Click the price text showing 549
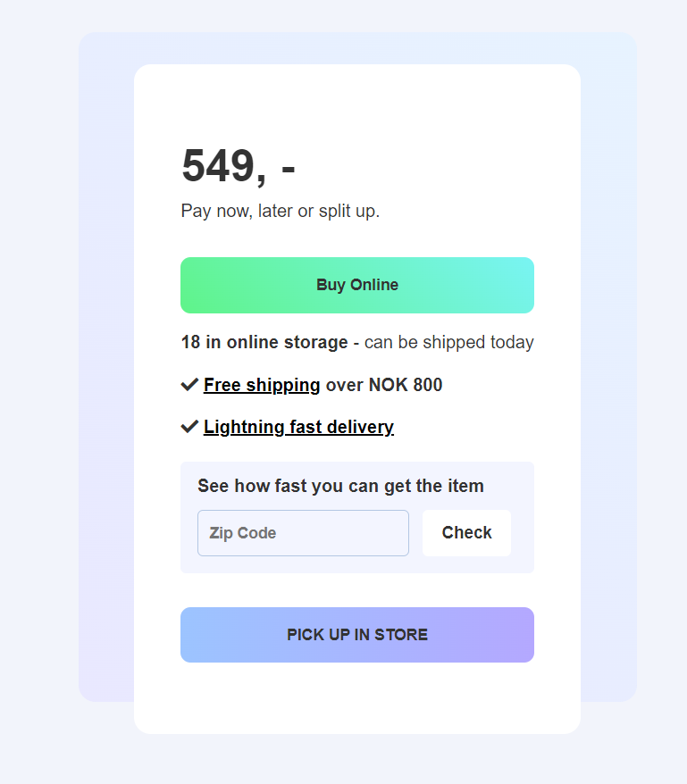Image resolution: width=687 pixels, height=784 pixels. coord(237,165)
